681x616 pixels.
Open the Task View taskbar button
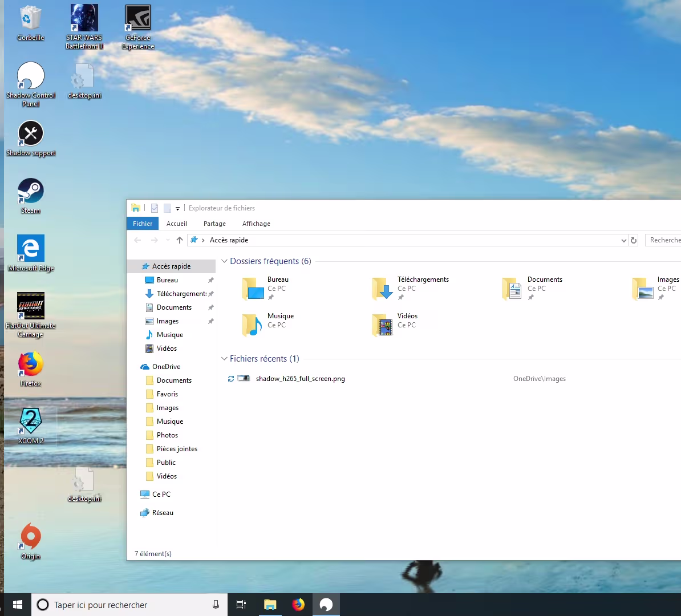tap(241, 605)
